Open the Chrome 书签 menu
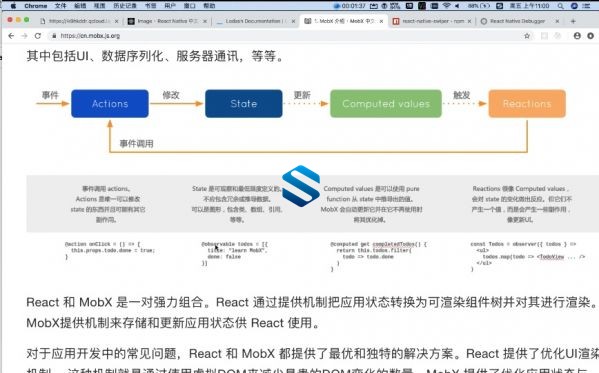This screenshot has height=373, width=599. coord(151,6)
